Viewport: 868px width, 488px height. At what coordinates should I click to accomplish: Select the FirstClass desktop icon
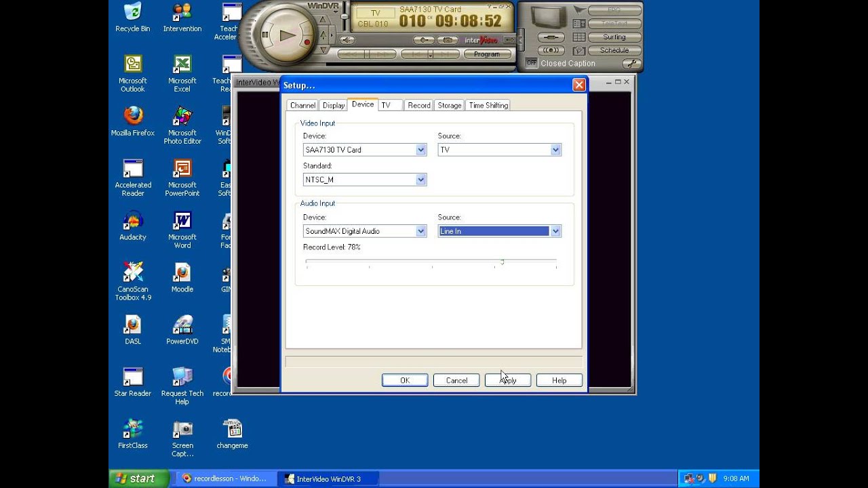click(133, 434)
